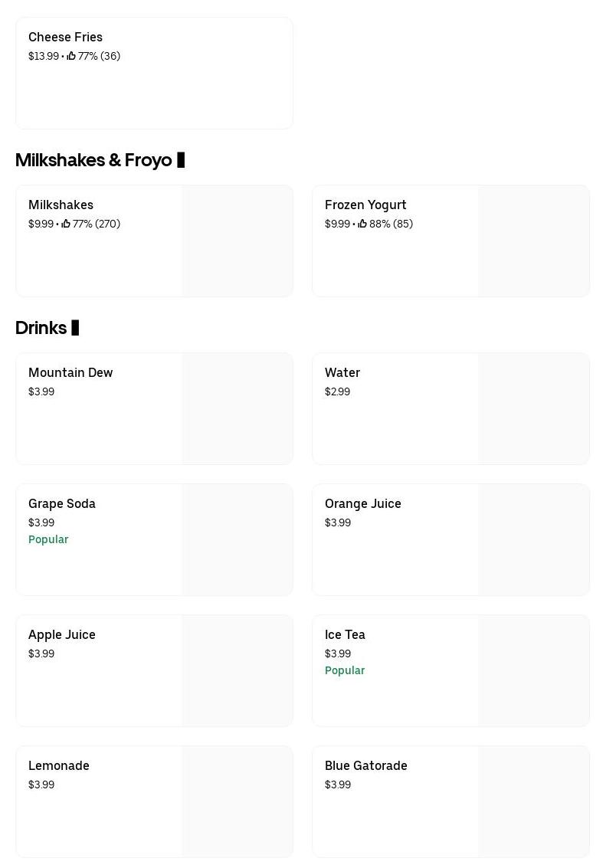The width and height of the screenshot is (616, 868).
Task: Select the Mountain Dew title text
Action: pyautogui.click(x=70, y=372)
